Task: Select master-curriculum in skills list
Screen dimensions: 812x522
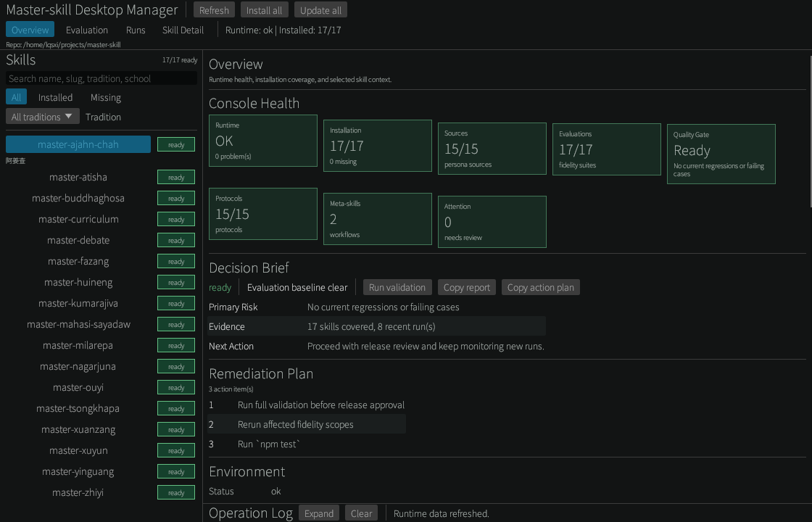Action: coord(78,219)
